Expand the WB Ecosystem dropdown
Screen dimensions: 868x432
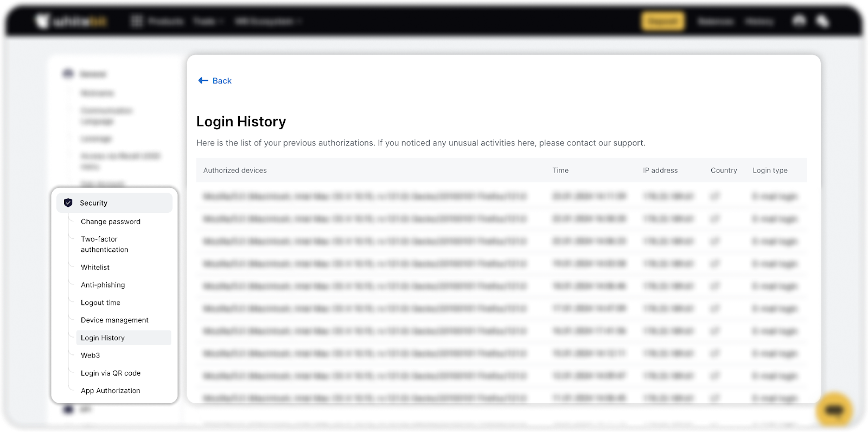pos(267,21)
